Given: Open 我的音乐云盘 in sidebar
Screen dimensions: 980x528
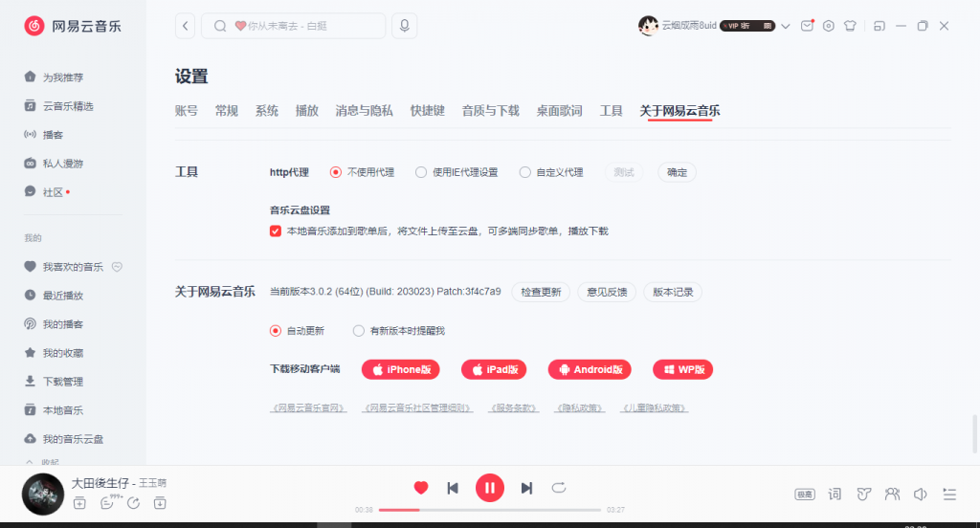Looking at the screenshot, I should [64, 439].
